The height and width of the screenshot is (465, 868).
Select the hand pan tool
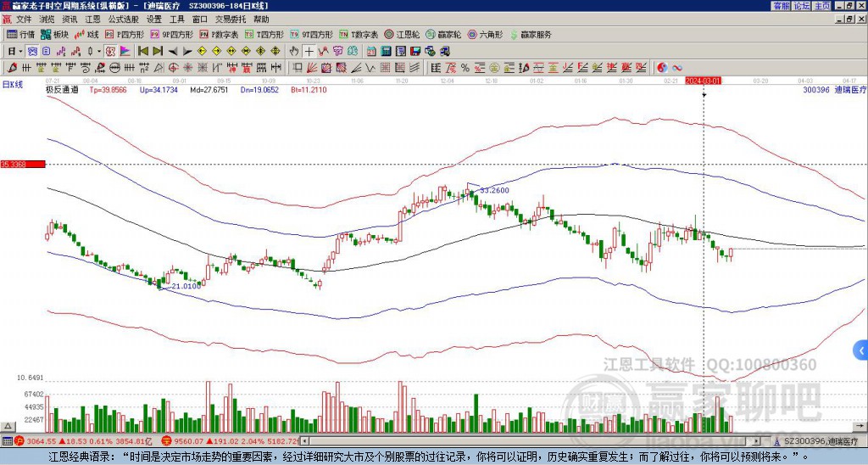pyautogui.click(x=294, y=52)
